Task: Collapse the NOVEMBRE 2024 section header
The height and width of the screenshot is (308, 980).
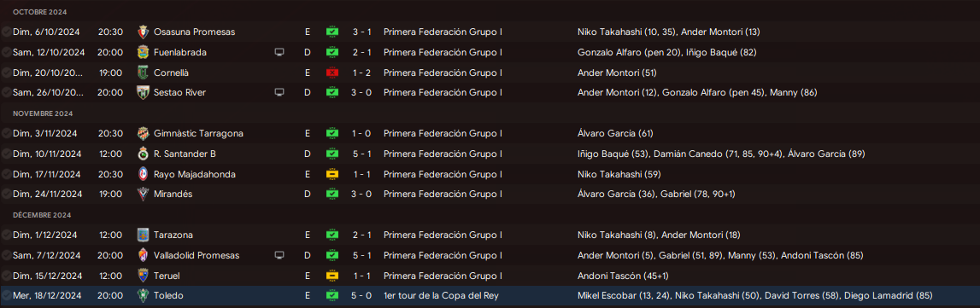Action: click(43, 113)
